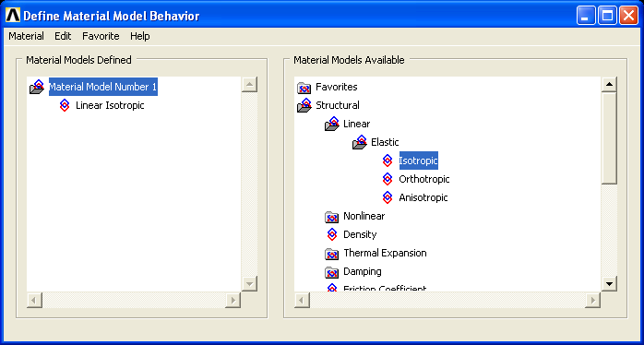
Task: Click the up arrow of Defined models scrollbar
Action: 250,85
